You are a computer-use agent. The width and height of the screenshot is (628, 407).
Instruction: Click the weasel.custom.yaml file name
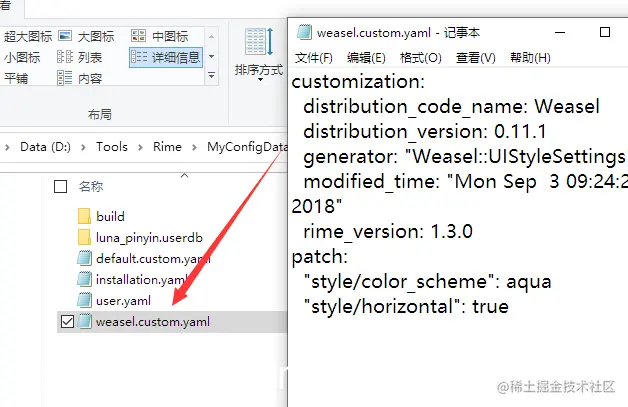153,322
